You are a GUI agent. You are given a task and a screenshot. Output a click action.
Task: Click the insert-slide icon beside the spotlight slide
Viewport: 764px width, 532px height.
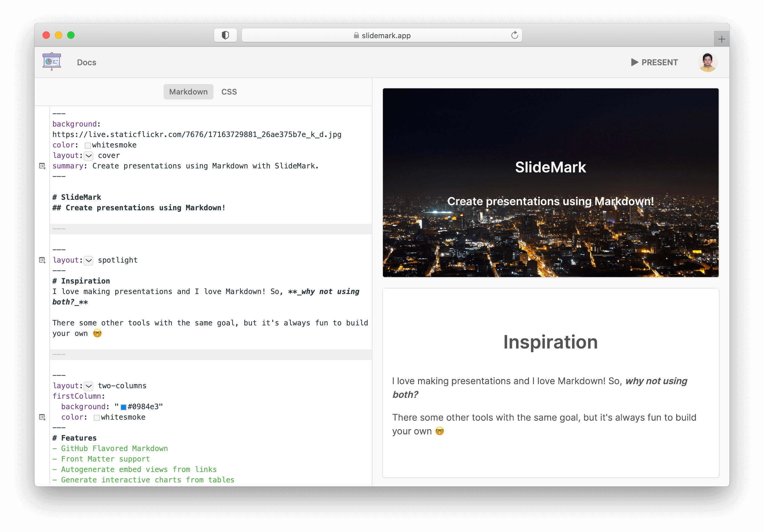(x=42, y=260)
